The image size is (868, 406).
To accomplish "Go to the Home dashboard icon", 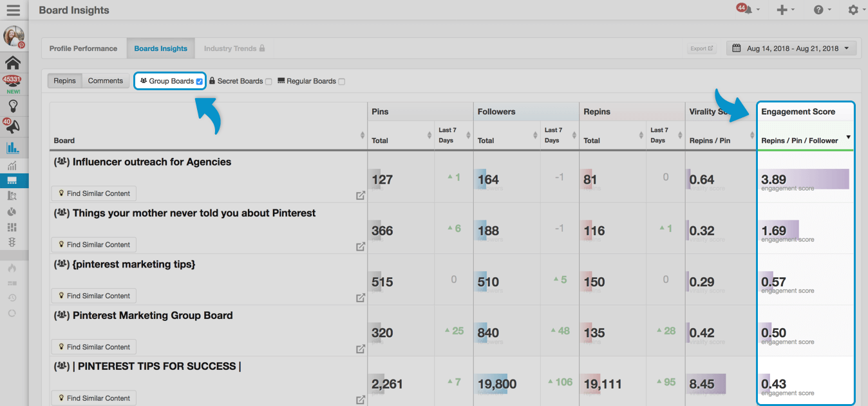I will click(x=13, y=63).
